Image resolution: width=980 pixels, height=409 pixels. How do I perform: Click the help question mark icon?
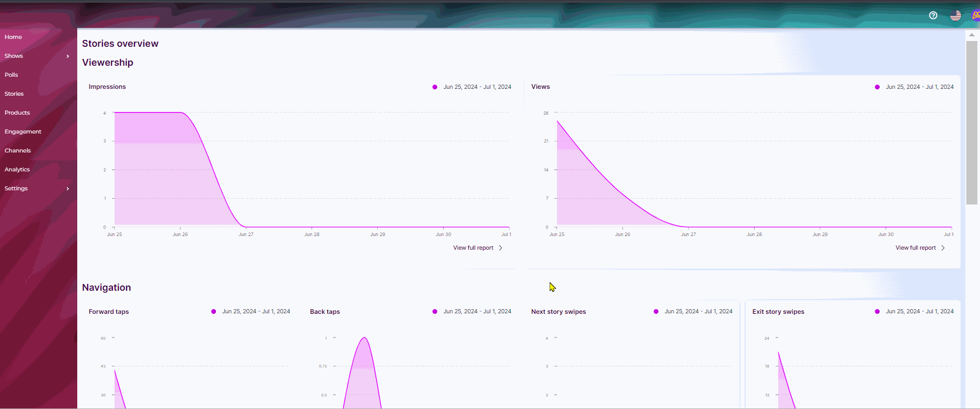tap(933, 15)
